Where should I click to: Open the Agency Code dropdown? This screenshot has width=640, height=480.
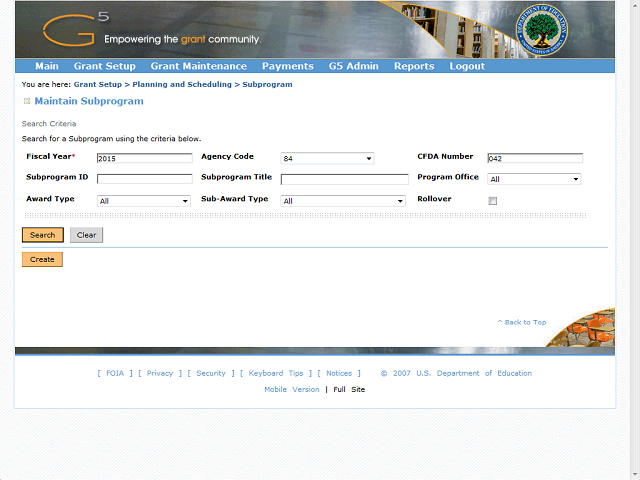327,158
